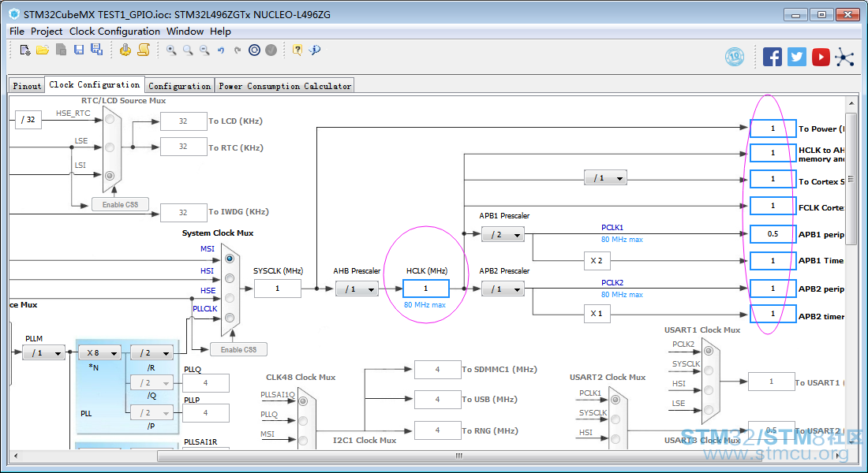Choose PCLK1 in the USART2 Clock Mux
This screenshot has height=473, width=868.
pyautogui.click(x=615, y=400)
